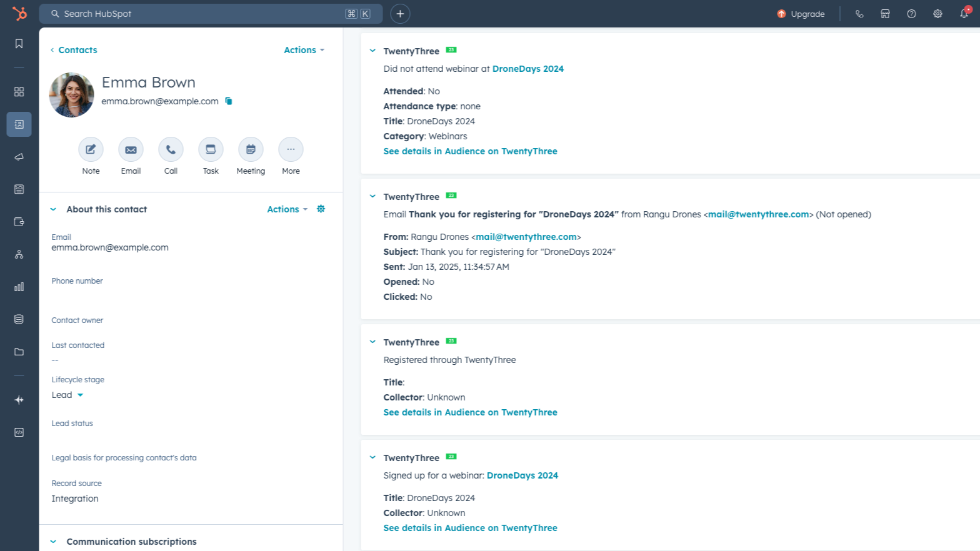Image resolution: width=980 pixels, height=551 pixels.
Task: Open the More actions ellipsis icon
Action: pos(291,149)
